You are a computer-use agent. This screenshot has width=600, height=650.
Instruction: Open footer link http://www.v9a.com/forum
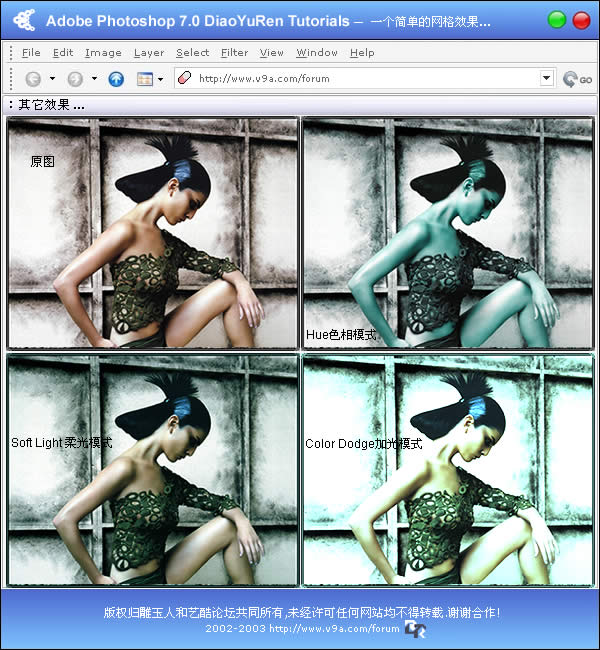pos(334,628)
